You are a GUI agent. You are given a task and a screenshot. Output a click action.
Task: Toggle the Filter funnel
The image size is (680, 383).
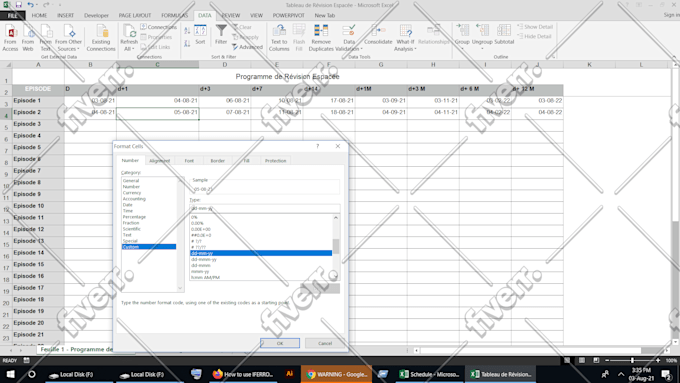(x=221, y=35)
